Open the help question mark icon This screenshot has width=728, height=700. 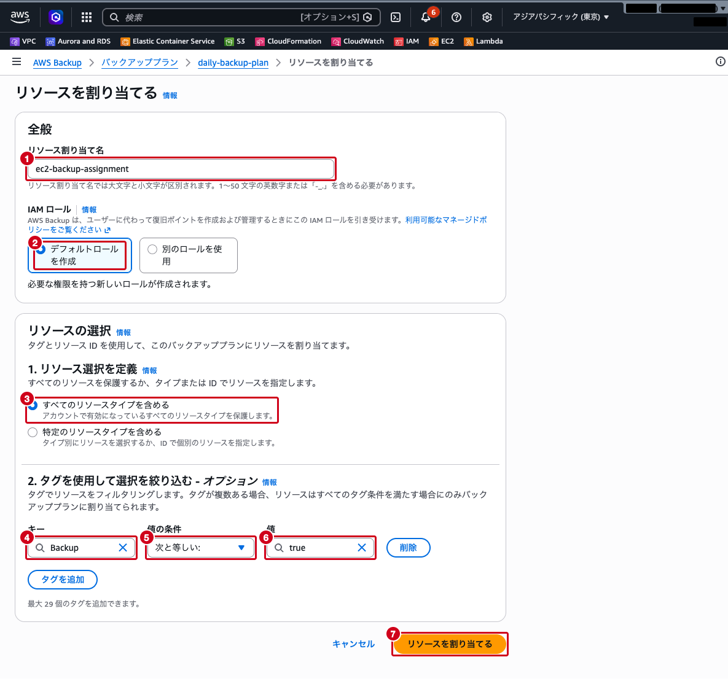click(456, 17)
